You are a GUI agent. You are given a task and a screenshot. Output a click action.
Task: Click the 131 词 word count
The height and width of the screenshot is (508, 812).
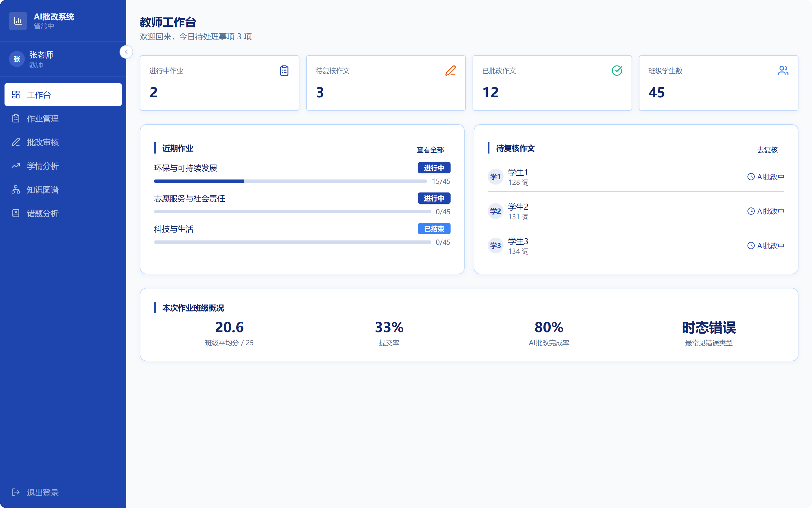coord(518,217)
